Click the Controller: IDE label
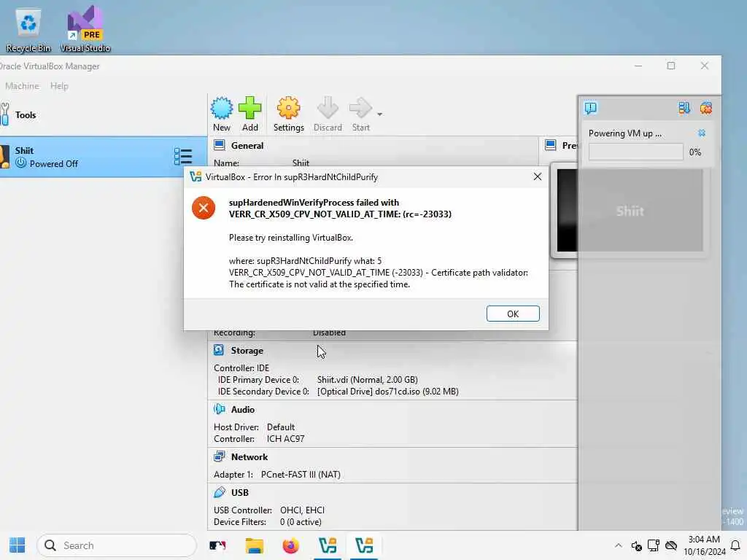This screenshot has height=560, width=747. click(x=241, y=368)
